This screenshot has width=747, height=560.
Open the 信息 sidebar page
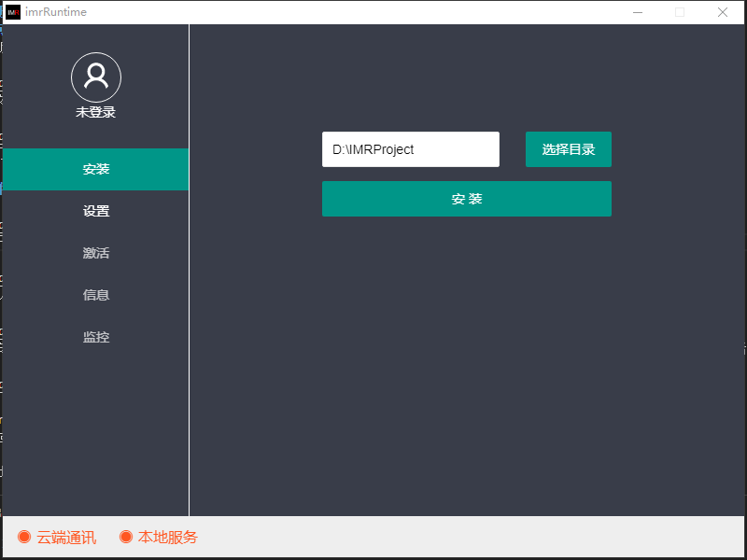pos(96,295)
